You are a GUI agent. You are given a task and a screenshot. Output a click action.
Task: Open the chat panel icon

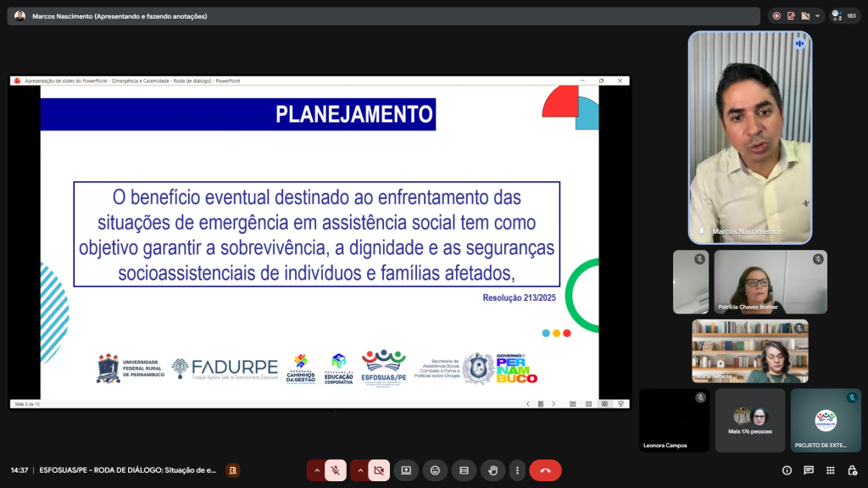809,470
